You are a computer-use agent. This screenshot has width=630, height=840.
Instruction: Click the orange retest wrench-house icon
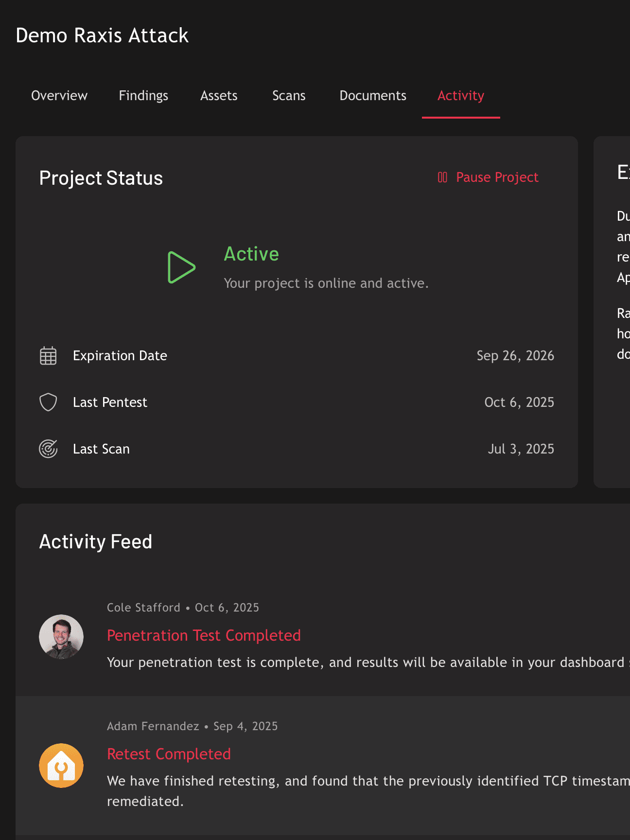[x=61, y=766]
